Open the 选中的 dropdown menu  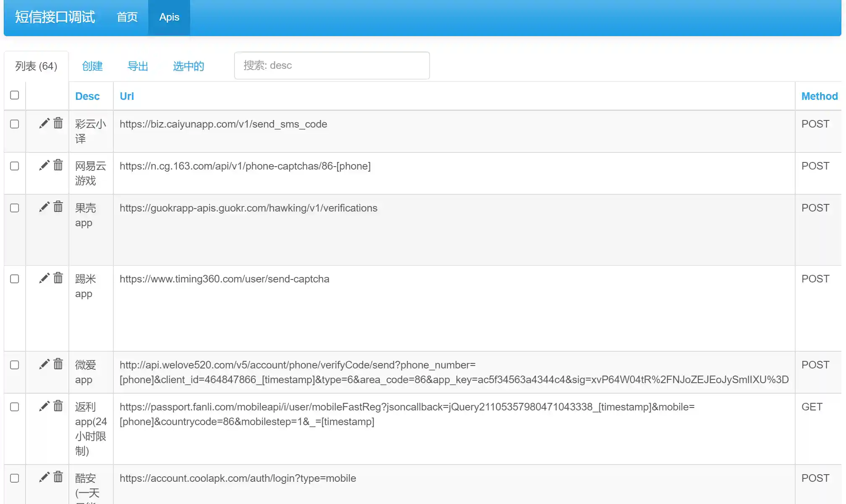[189, 66]
